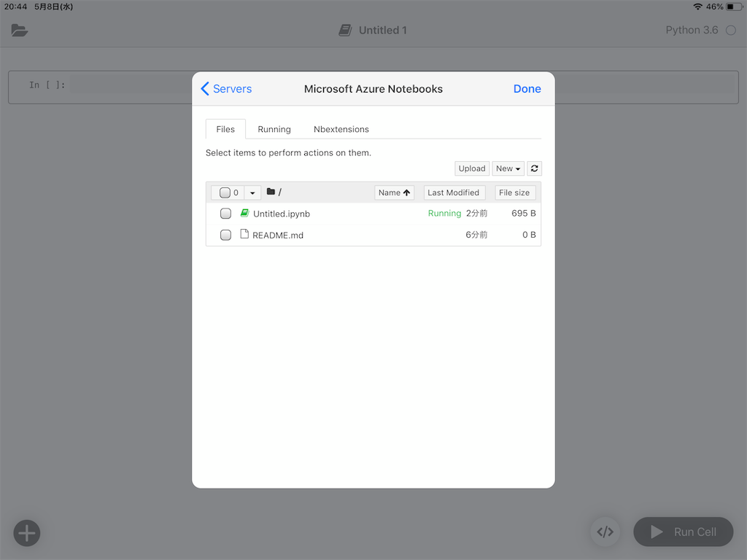The width and height of the screenshot is (747, 560).
Task: Select the README.md checkbox
Action: [x=226, y=235]
